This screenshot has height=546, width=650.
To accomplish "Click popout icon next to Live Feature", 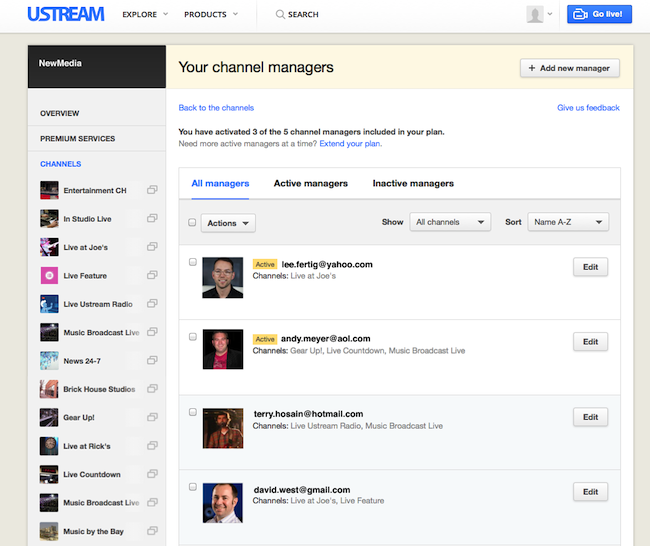I will 152,275.
